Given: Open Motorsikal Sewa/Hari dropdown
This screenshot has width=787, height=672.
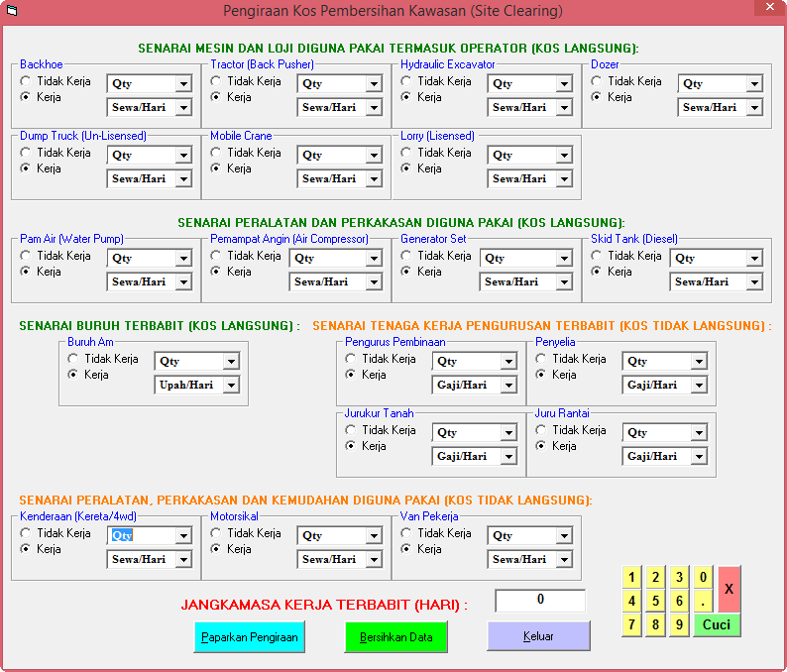Looking at the screenshot, I should (x=374, y=559).
